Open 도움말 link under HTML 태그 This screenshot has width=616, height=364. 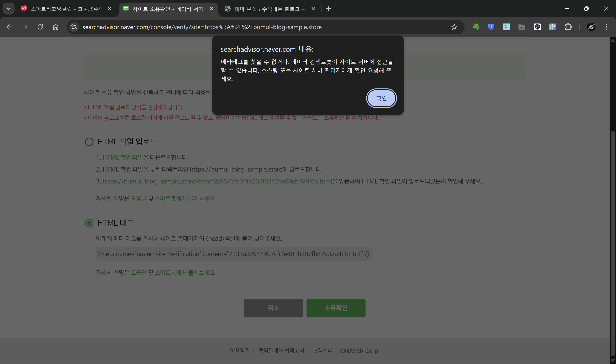click(x=139, y=273)
